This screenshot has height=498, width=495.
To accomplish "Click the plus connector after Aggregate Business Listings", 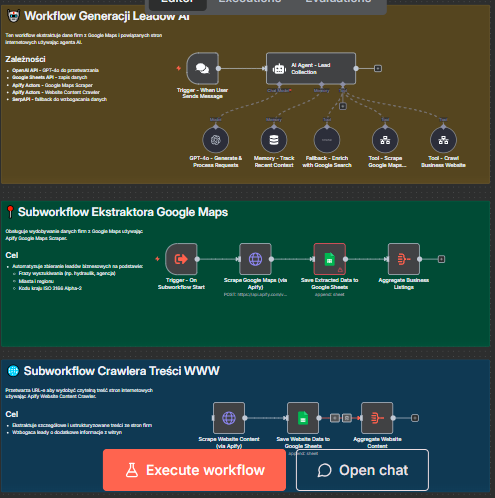I will [x=441, y=259].
